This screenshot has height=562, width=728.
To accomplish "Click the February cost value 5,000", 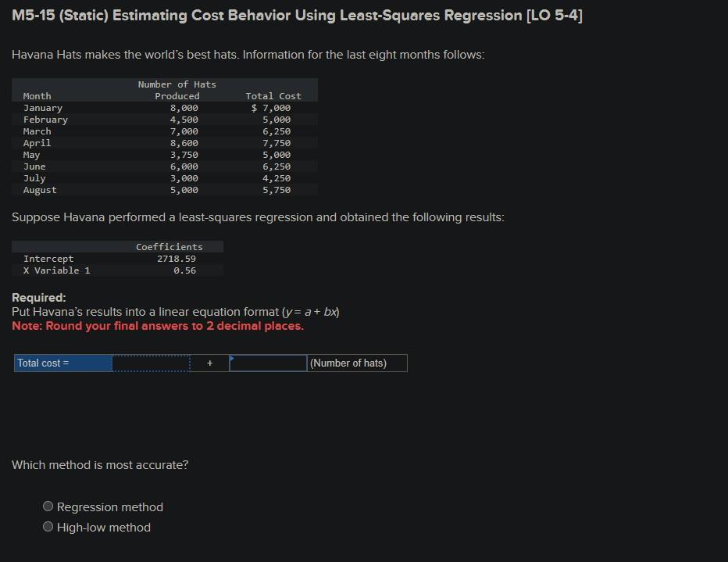I will [x=279, y=120].
